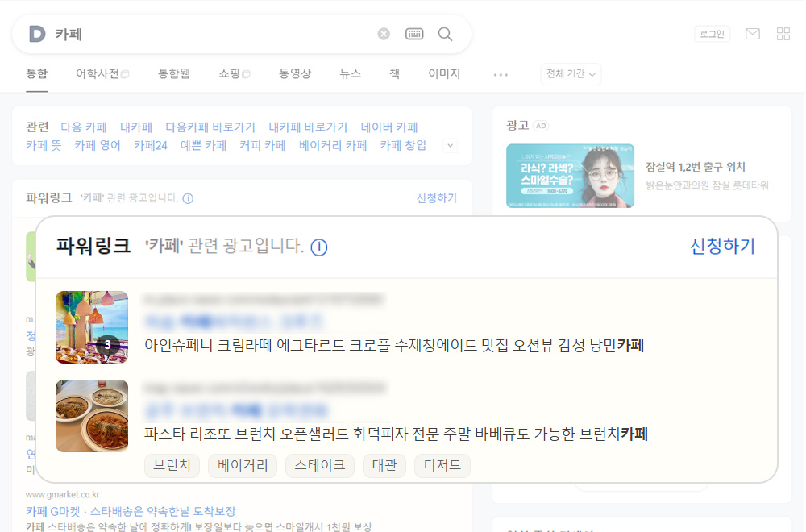Click the large 신청하기 link
The width and height of the screenshot is (806, 532).
click(722, 246)
